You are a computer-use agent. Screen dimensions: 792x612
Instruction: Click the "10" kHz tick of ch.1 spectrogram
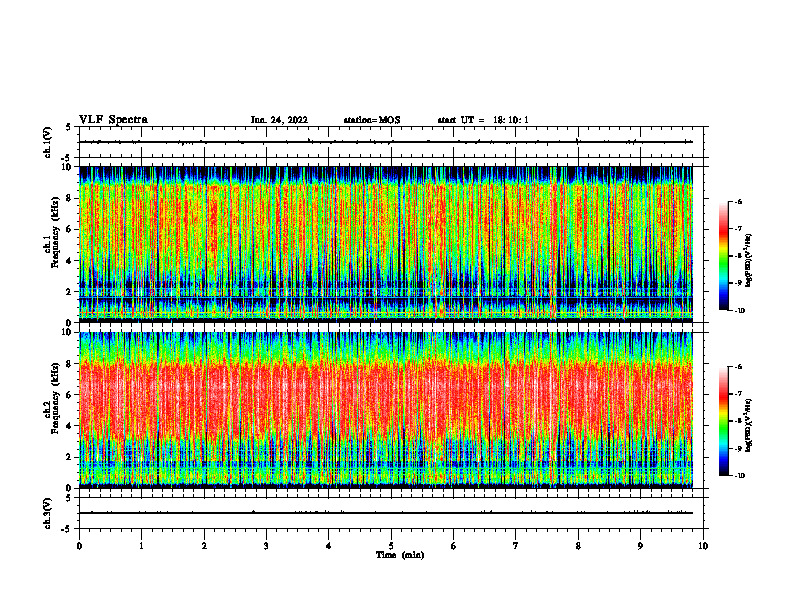tap(67, 167)
